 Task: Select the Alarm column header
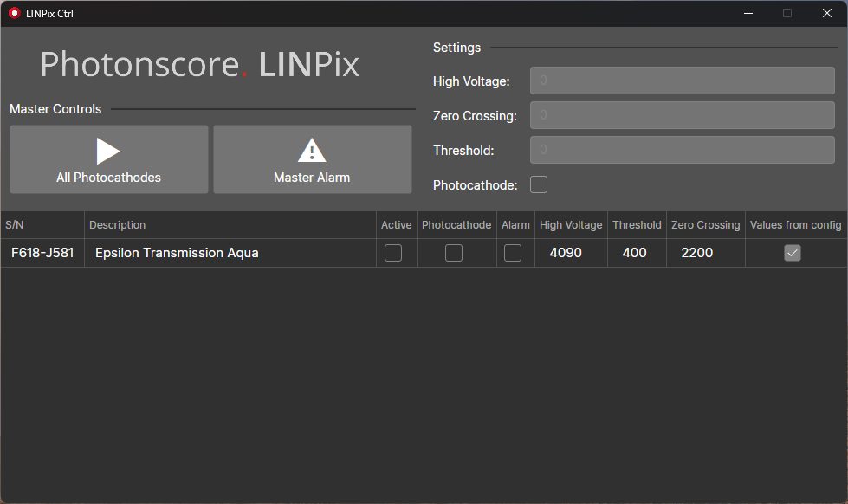[x=515, y=225]
